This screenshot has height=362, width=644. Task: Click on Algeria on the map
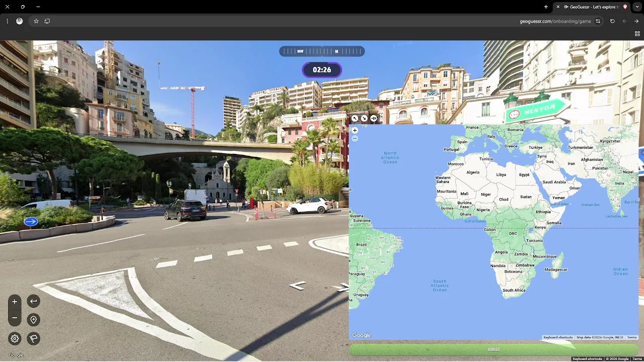click(473, 172)
